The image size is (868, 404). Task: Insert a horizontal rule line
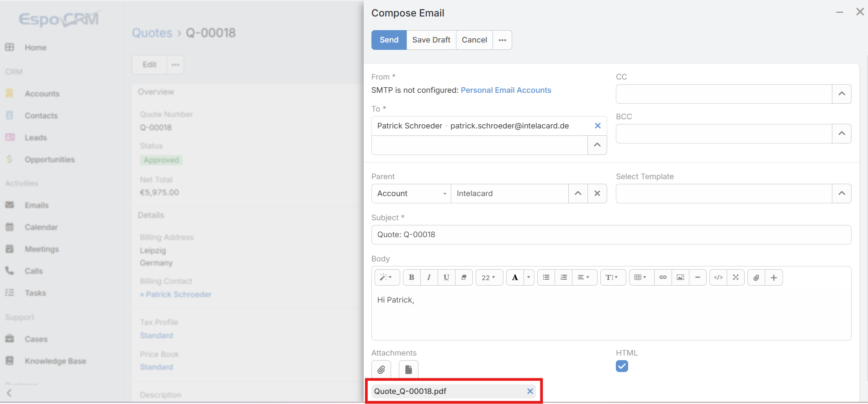tap(698, 277)
